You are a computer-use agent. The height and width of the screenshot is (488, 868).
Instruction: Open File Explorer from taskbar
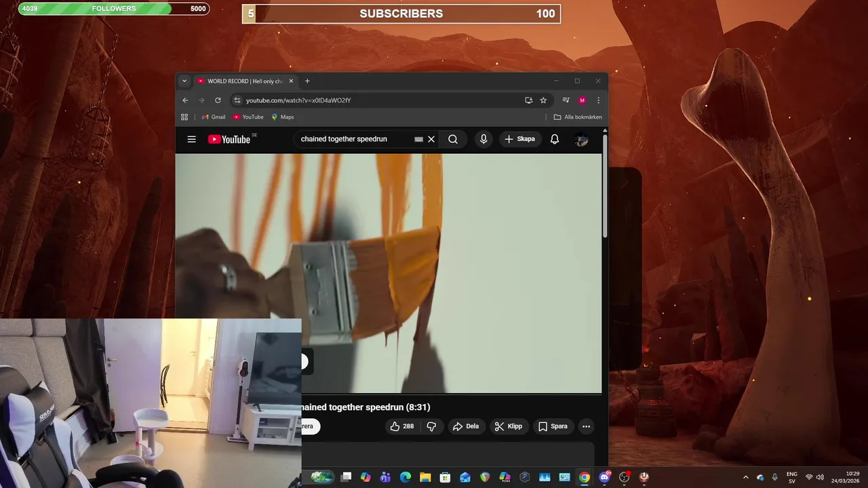pos(425,477)
